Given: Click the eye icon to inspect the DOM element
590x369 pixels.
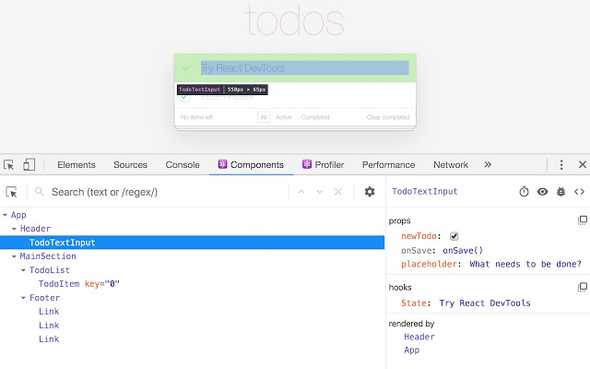Looking at the screenshot, I should (x=542, y=192).
